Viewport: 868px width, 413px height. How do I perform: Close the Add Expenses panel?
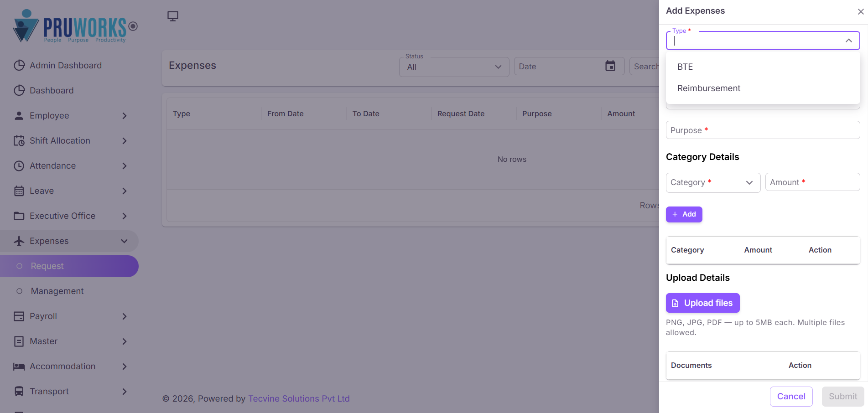point(860,11)
